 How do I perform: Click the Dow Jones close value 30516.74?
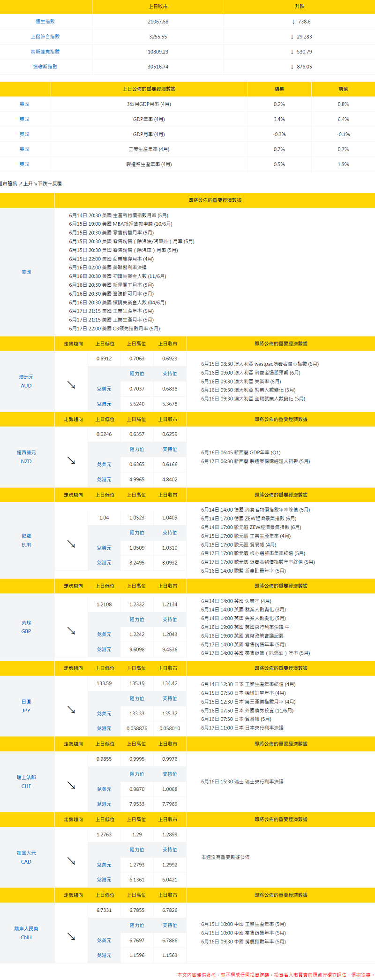click(x=158, y=67)
